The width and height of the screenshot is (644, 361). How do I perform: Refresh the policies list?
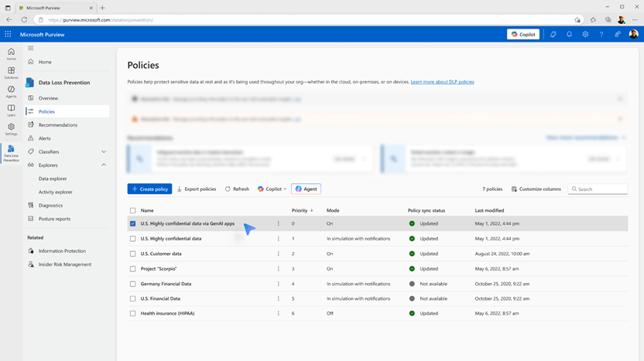tap(237, 189)
